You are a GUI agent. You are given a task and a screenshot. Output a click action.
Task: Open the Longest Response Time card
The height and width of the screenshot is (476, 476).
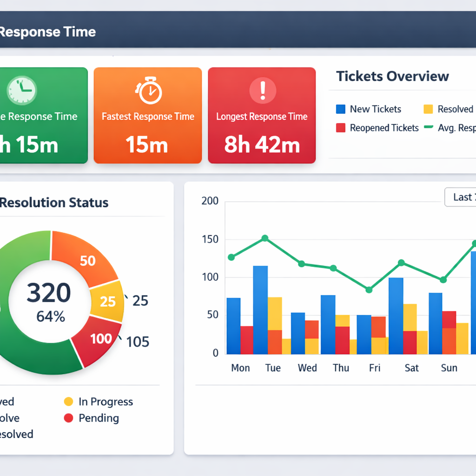(x=262, y=116)
